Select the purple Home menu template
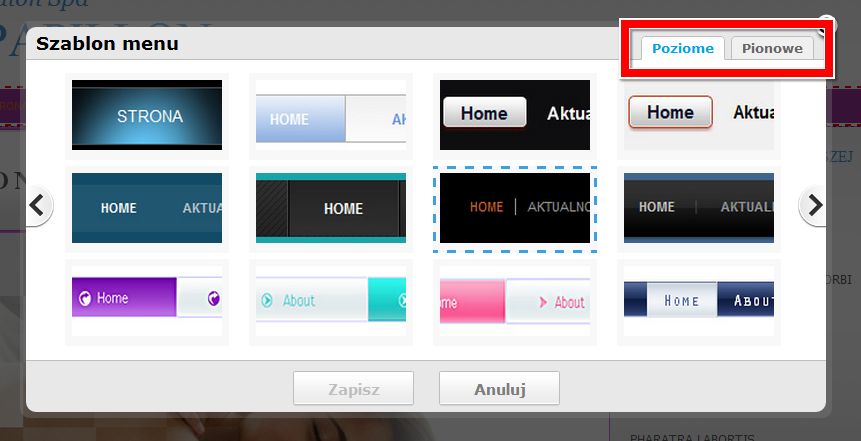861x441 pixels. click(x=147, y=301)
